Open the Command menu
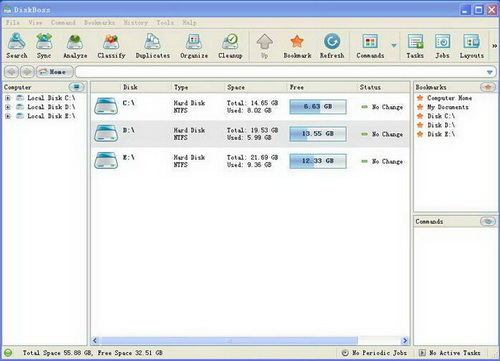Screen dimensions: 500x361 [63, 23]
